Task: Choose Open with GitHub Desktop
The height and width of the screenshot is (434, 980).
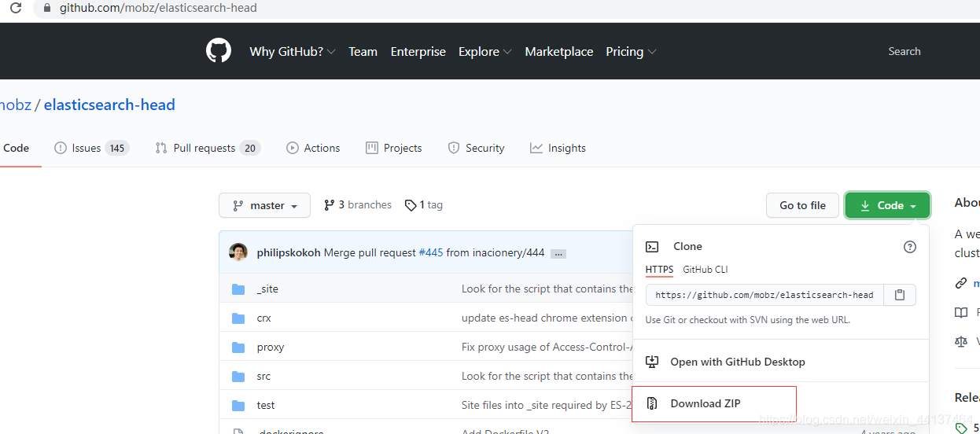Action: click(x=781, y=362)
